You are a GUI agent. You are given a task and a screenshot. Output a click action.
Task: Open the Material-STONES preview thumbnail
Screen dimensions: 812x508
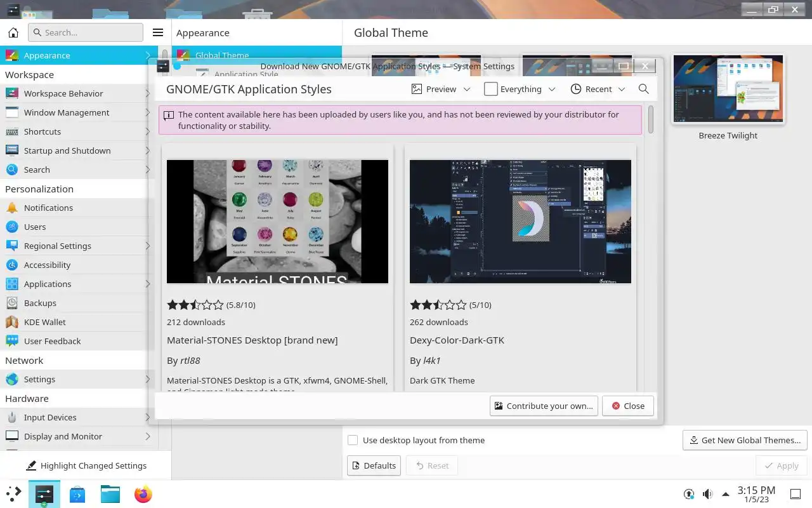pyautogui.click(x=277, y=222)
